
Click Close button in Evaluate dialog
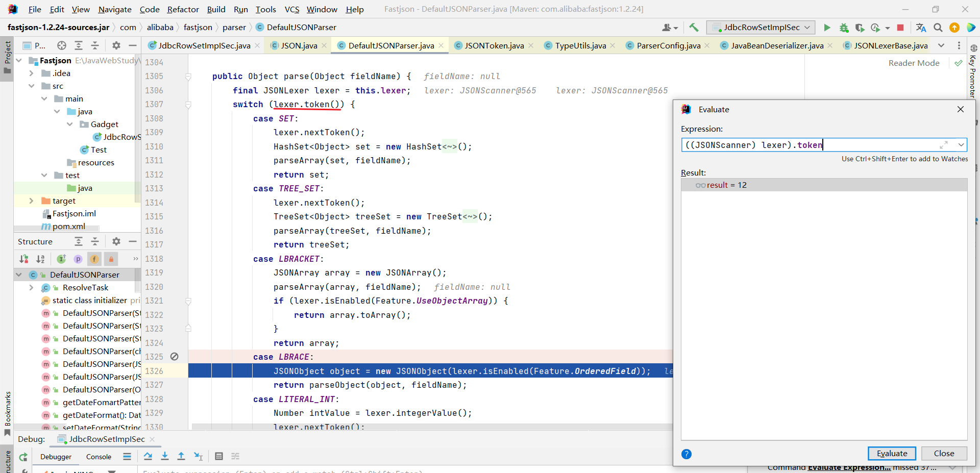click(944, 453)
